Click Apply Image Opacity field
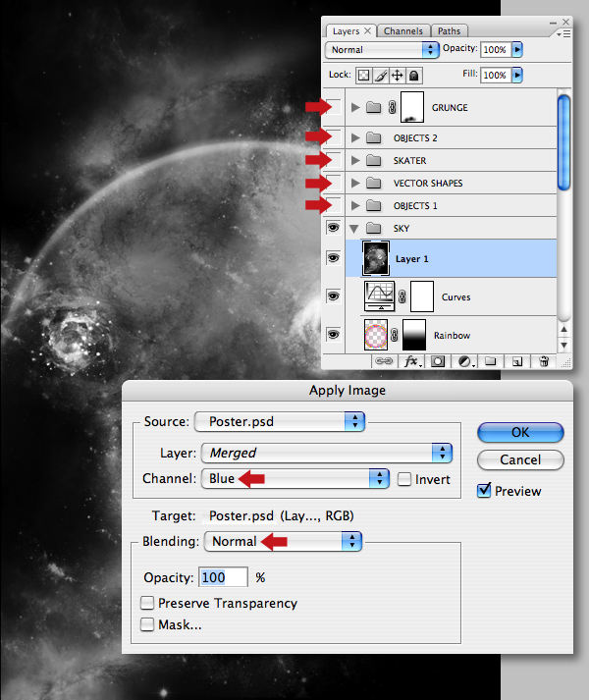 223,577
